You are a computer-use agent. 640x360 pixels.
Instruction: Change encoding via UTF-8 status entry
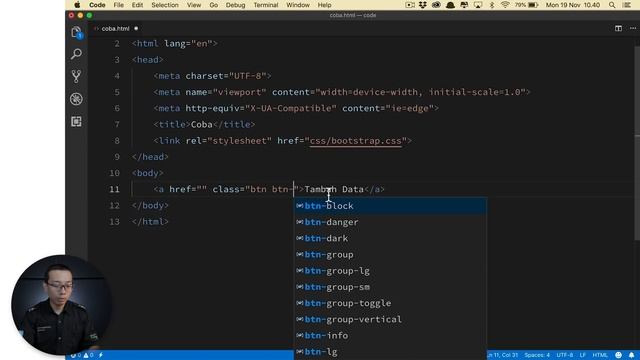pos(565,355)
